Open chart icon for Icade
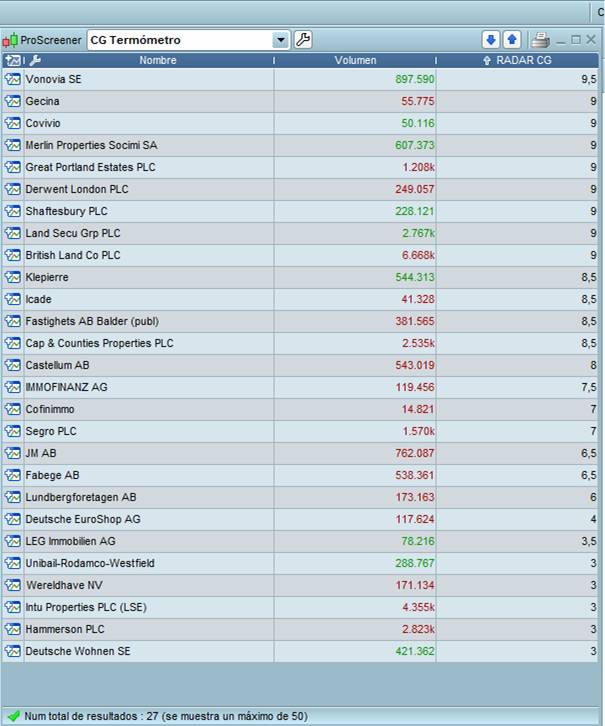Image resolution: width=605 pixels, height=726 pixels. pyautogui.click(x=13, y=299)
